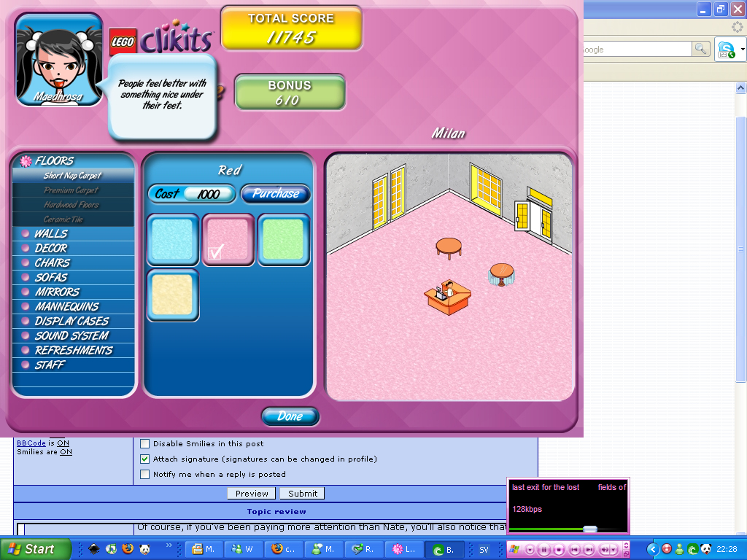This screenshot has width=747, height=560.
Task: Click the Messenger buddy tray icon
Action: point(680,550)
